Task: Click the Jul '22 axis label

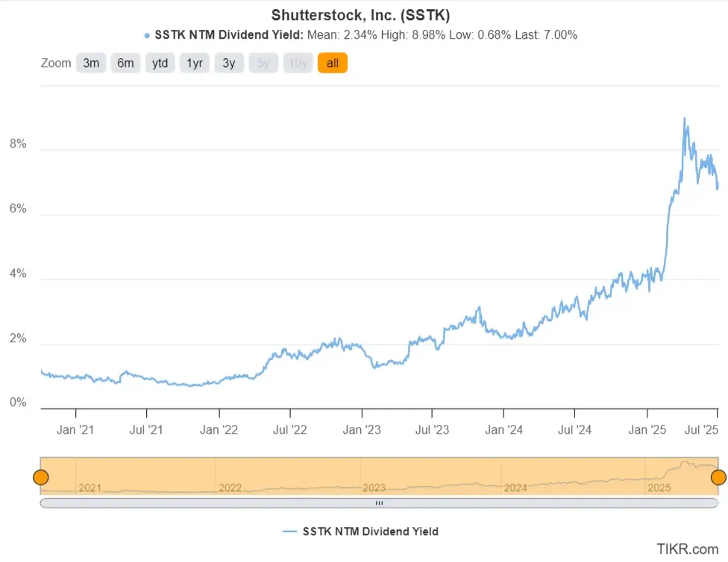Action: tap(289, 430)
